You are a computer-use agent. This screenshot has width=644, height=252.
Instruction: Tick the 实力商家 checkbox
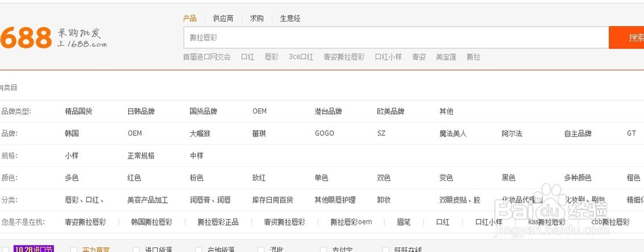tap(74, 249)
